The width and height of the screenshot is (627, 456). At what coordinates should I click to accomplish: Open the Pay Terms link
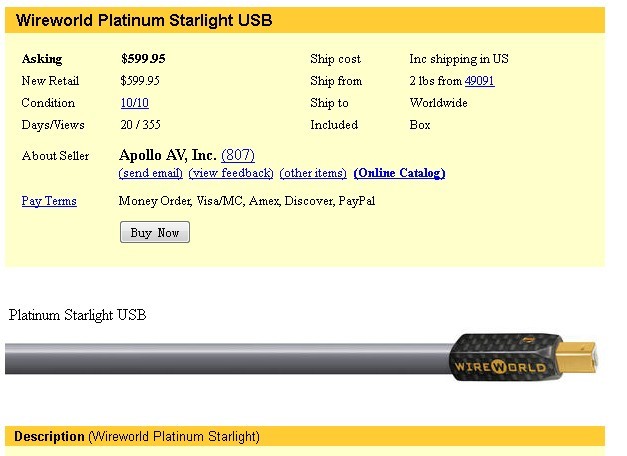tap(49, 201)
